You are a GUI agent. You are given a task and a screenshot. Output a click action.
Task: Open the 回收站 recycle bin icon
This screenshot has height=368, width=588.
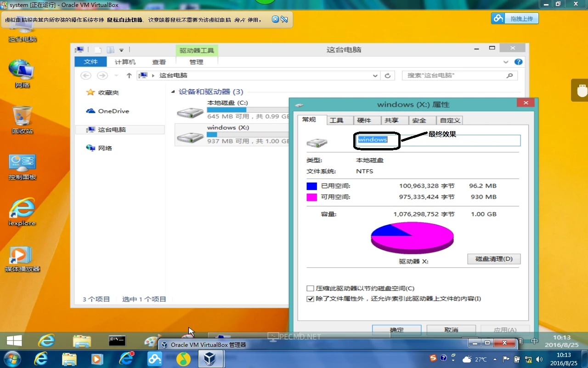click(x=22, y=119)
